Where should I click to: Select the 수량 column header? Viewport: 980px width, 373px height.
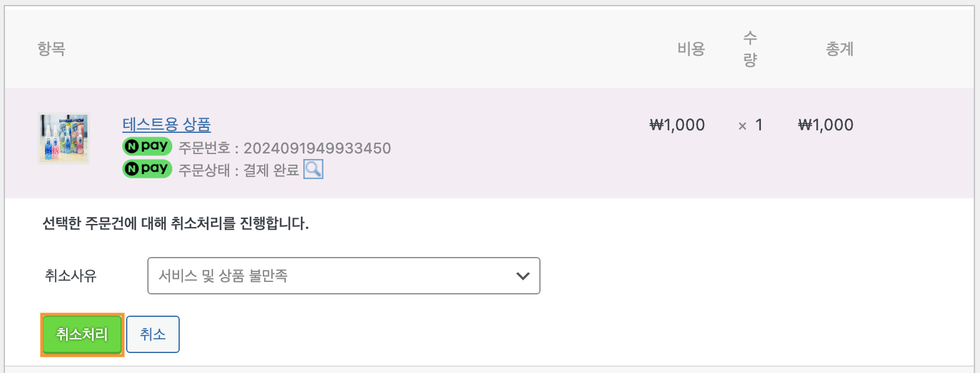(750, 49)
